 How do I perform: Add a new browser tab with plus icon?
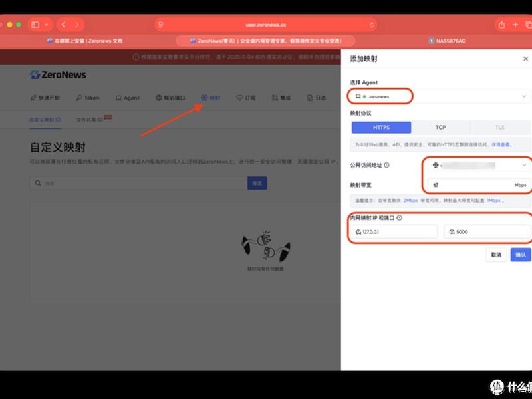click(x=515, y=25)
